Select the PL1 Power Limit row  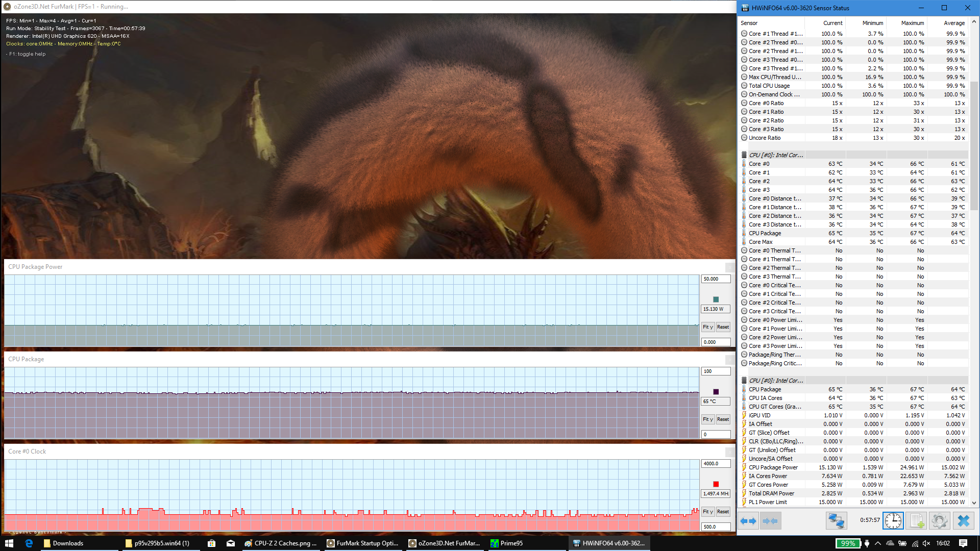[x=853, y=502]
